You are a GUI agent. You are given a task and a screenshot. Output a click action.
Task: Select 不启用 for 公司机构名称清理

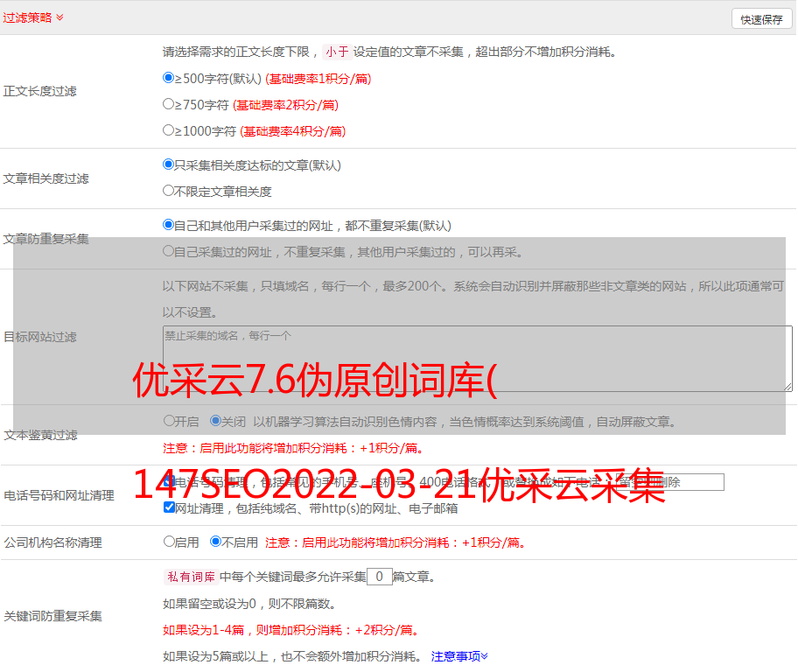(x=216, y=542)
